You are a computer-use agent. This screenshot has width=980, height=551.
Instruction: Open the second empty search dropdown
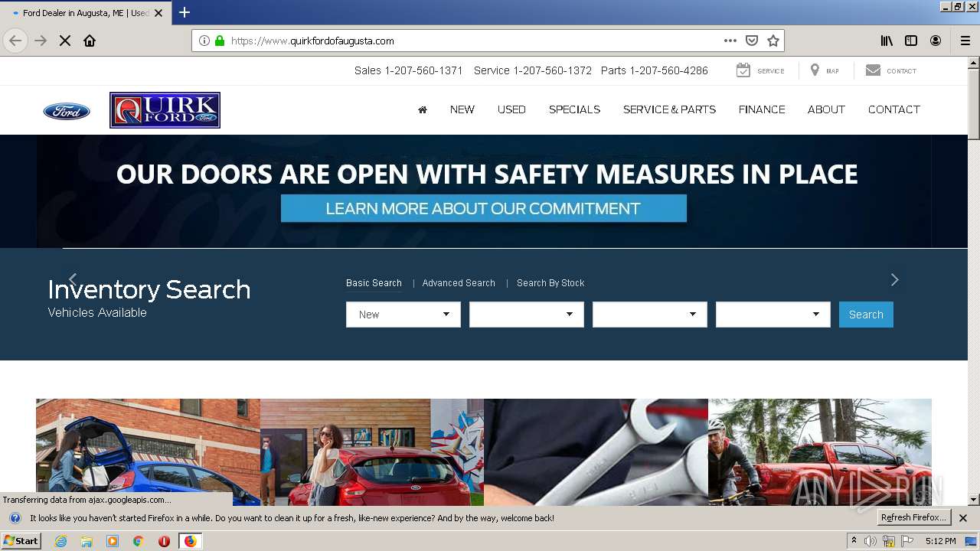527,315
